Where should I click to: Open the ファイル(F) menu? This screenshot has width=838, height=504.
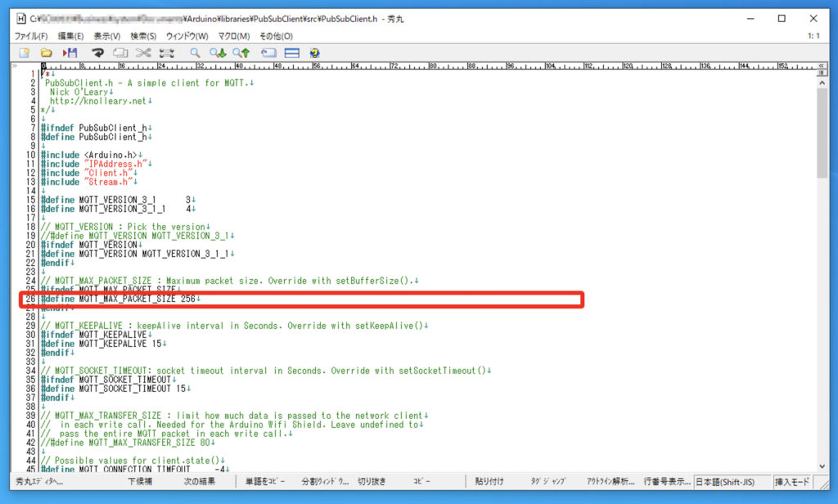click(31, 36)
